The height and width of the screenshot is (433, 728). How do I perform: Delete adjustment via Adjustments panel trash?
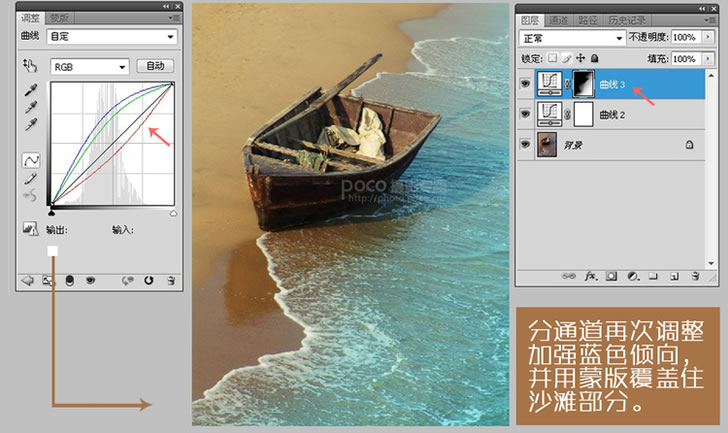coord(171,280)
